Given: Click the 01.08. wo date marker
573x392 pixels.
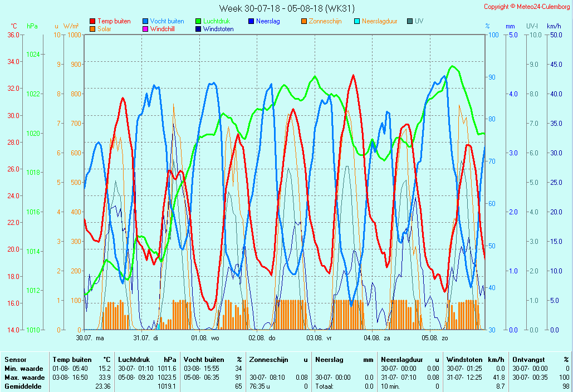Looking at the screenshot, I should point(205,337).
